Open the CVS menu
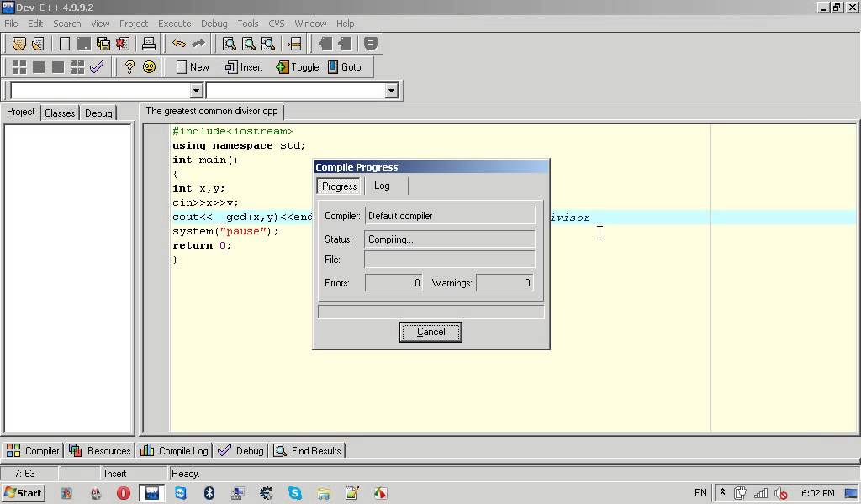The width and height of the screenshot is (861, 504). pyautogui.click(x=277, y=24)
